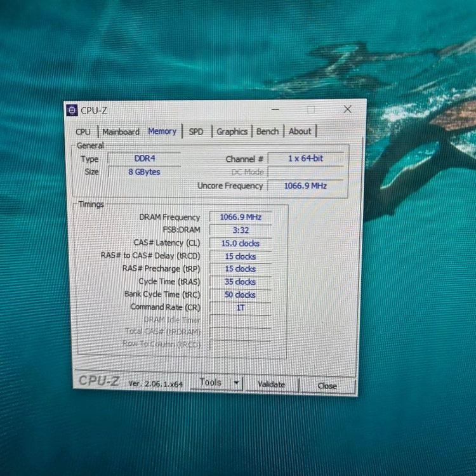
Task: Click the Close button at bottom
Action: [x=327, y=386]
